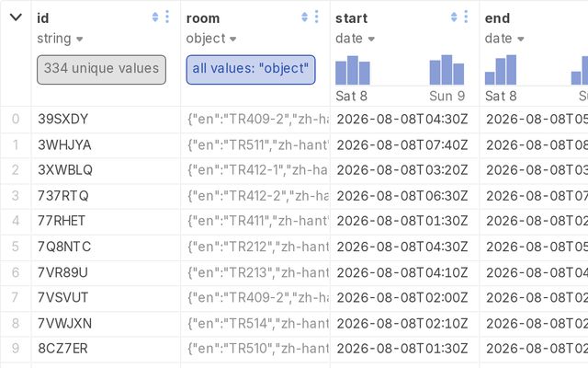588x368 pixels.
Task: Change room type from object dropdown
Action: click(x=211, y=39)
